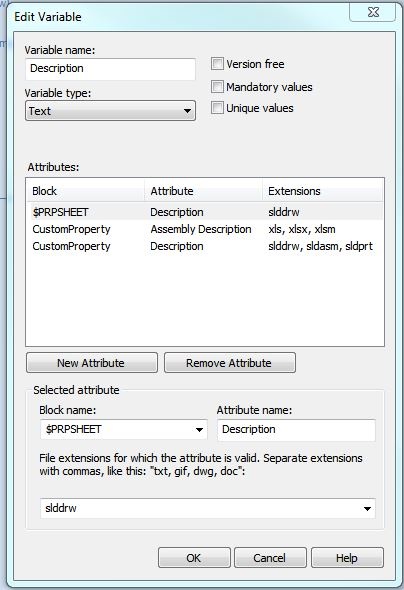Confirm changes with the OK button
Viewport: 404px width, 590px height.
pyautogui.click(x=194, y=558)
